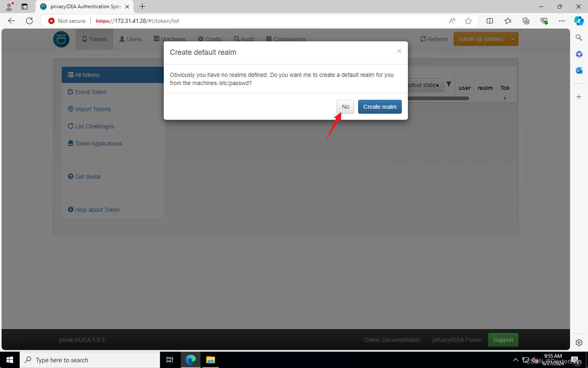Image resolution: width=588 pixels, height=368 pixels.
Task: Click the Create realm button
Action: (380, 107)
